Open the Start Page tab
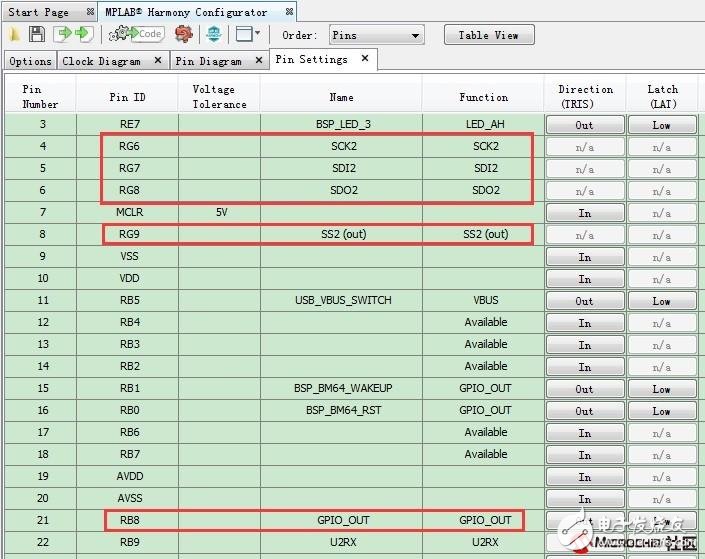705x559 pixels. [39, 12]
